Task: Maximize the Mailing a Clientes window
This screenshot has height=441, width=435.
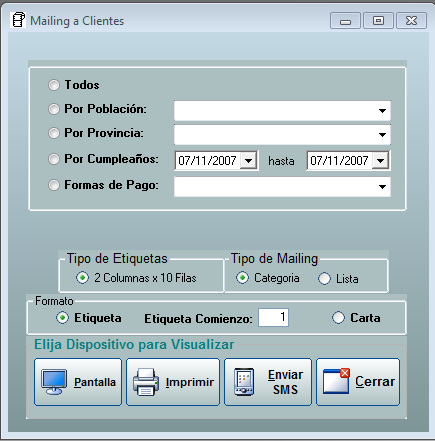Action: pos(378,21)
